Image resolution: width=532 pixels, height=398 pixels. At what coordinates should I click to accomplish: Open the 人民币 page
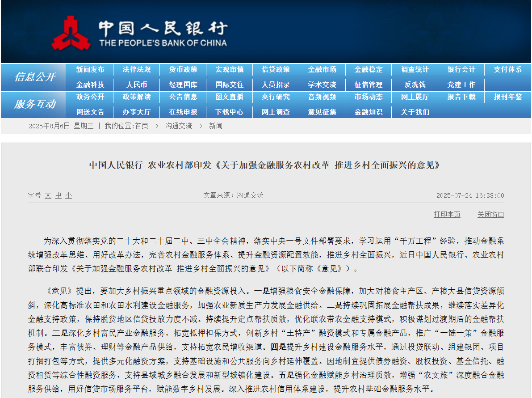point(136,85)
